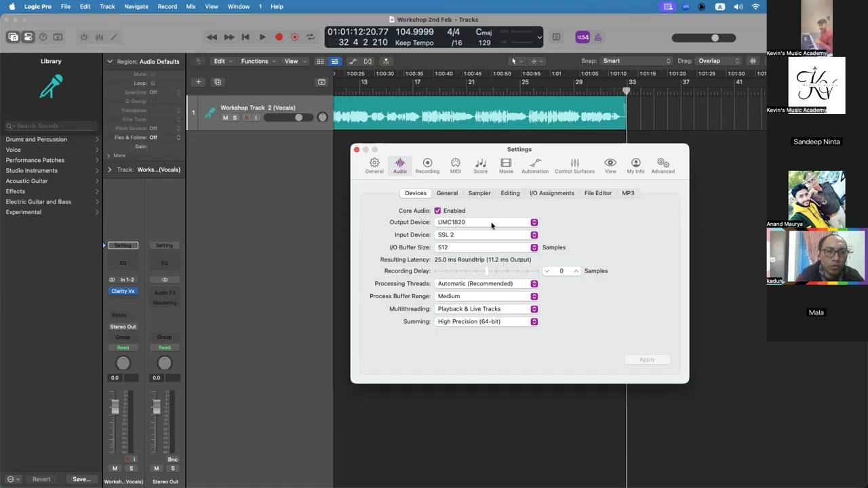
Task: Click the add track plus button
Action: coord(199,82)
